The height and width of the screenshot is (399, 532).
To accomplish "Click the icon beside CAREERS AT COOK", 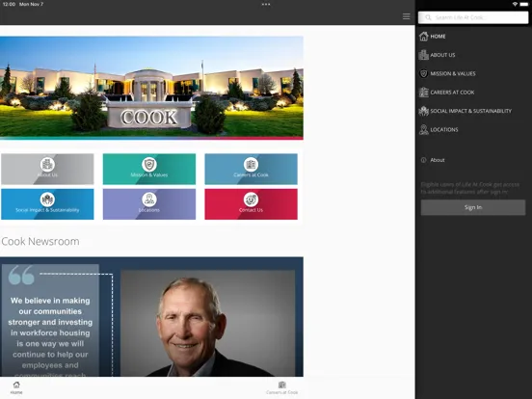I will coord(423,92).
